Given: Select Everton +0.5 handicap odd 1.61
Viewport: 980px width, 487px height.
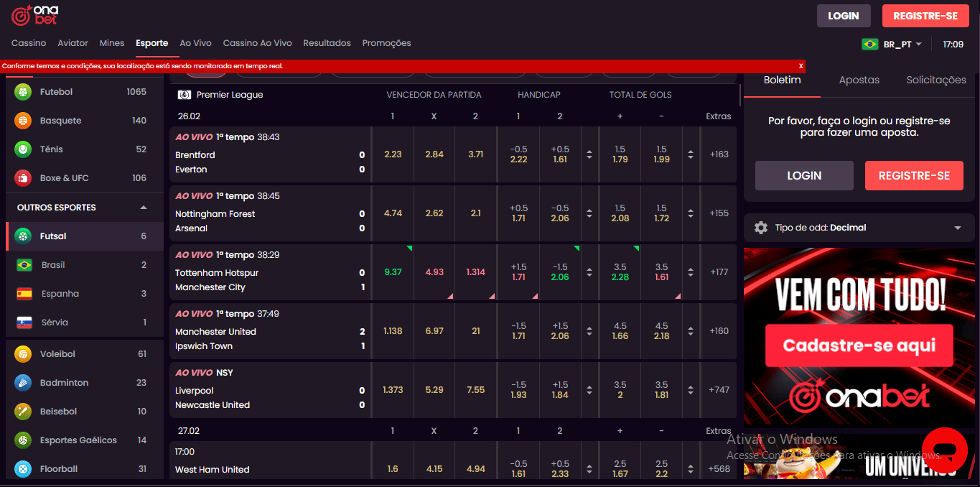Looking at the screenshot, I should [560, 154].
